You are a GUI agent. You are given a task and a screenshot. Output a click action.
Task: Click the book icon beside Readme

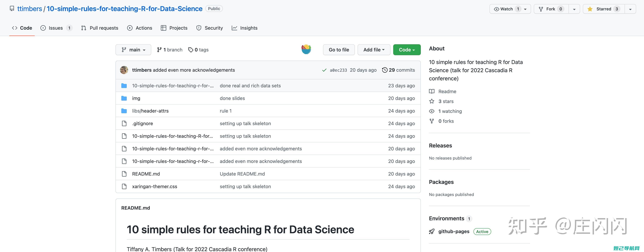(x=432, y=91)
